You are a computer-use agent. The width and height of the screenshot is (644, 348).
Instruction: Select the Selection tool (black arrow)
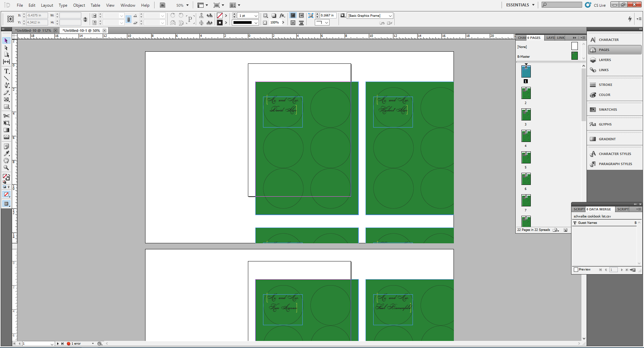coord(6,41)
